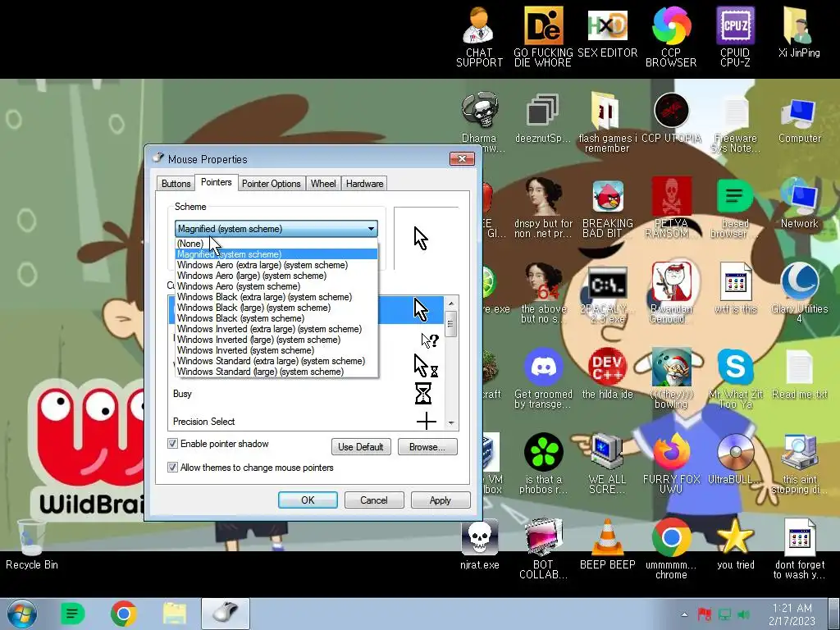Select the CCP UTOPIA desktop icon
The image size is (840, 630).
pos(671,118)
